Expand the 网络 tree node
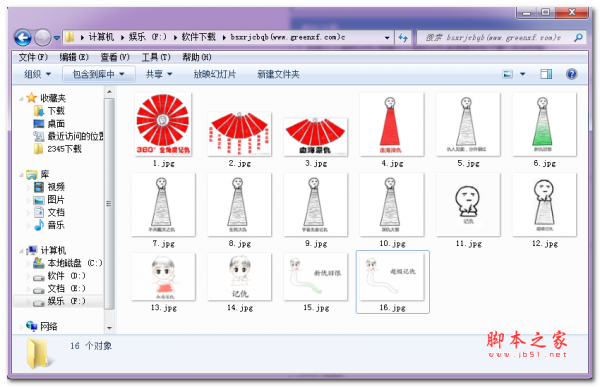This screenshot has height=387, width=600. (x=21, y=327)
